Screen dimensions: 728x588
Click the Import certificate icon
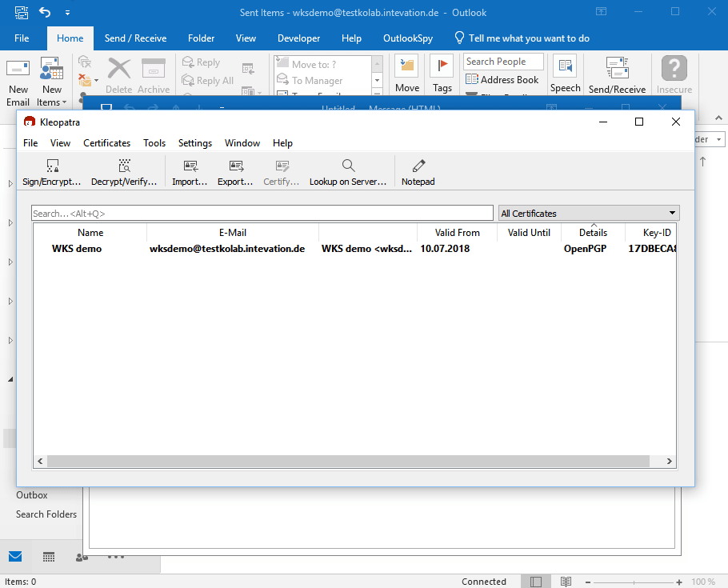tap(190, 172)
